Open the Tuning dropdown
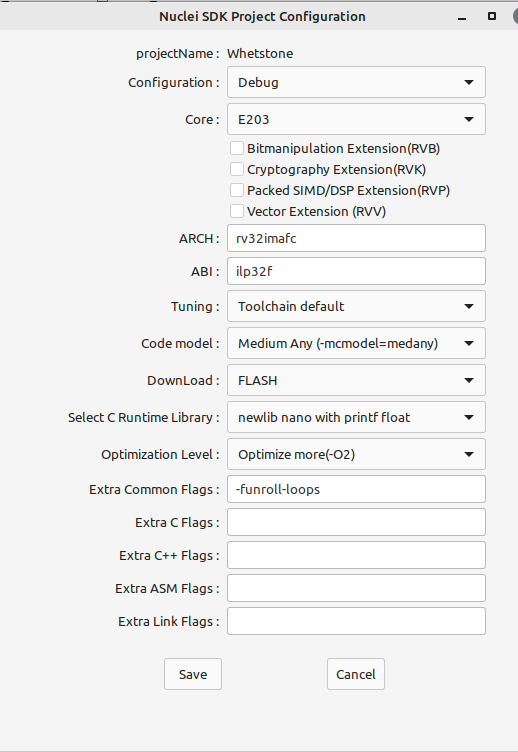This screenshot has height=752, width=518. click(x=356, y=306)
